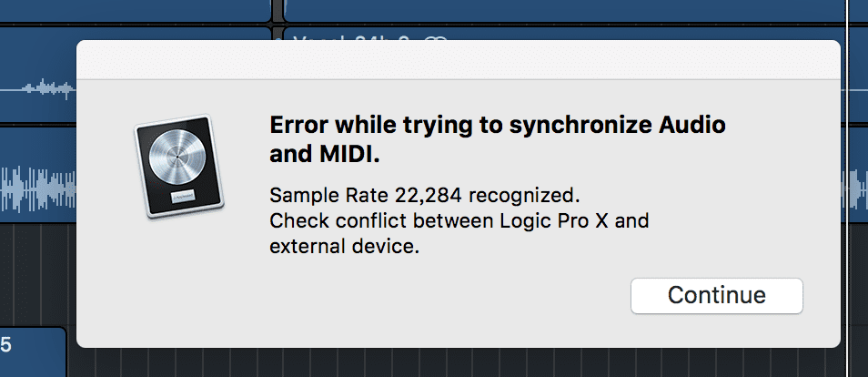Click the Logic Pro X app icon in the dialog

(x=179, y=166)
